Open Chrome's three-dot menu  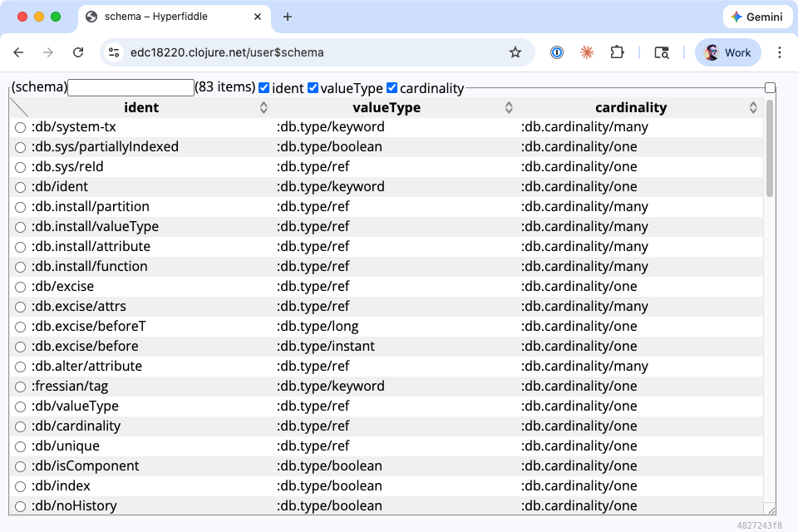point(780,52)
